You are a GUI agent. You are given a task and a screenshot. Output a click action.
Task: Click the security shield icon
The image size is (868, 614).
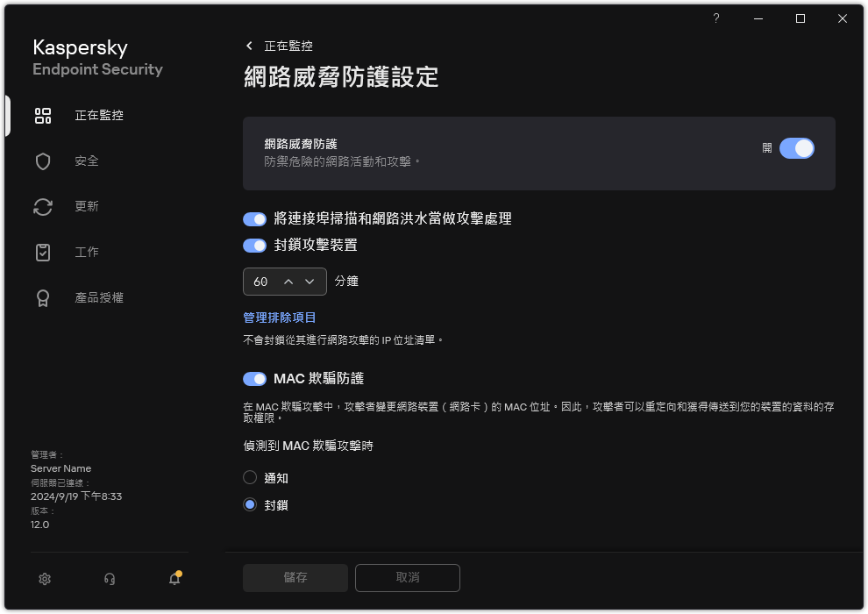[x=43, y=161]
